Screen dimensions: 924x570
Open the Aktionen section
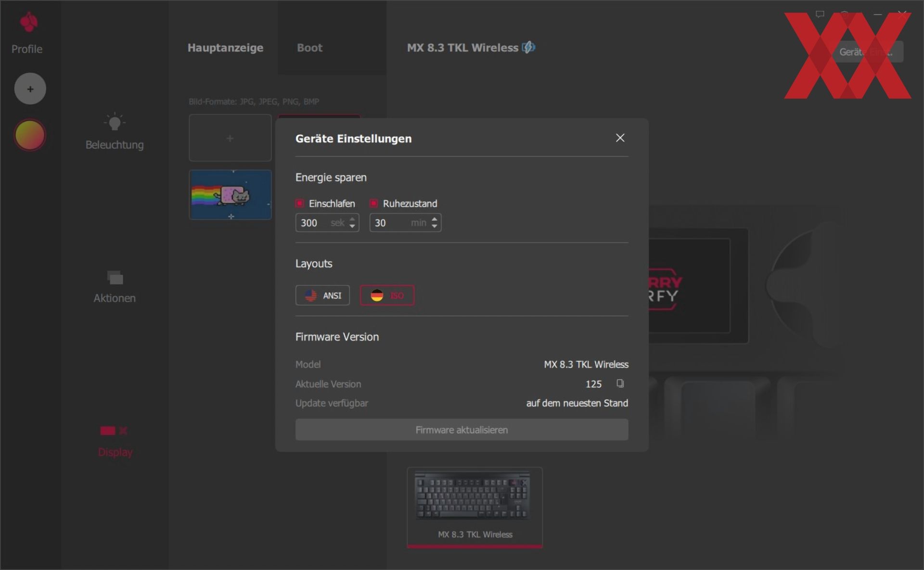tap(115, 287)
